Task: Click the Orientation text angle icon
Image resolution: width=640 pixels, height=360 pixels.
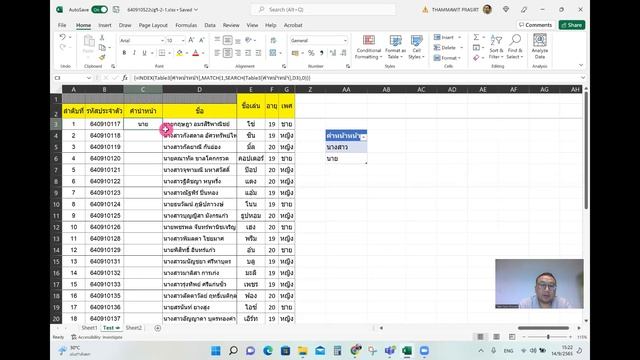Action: 248,40
